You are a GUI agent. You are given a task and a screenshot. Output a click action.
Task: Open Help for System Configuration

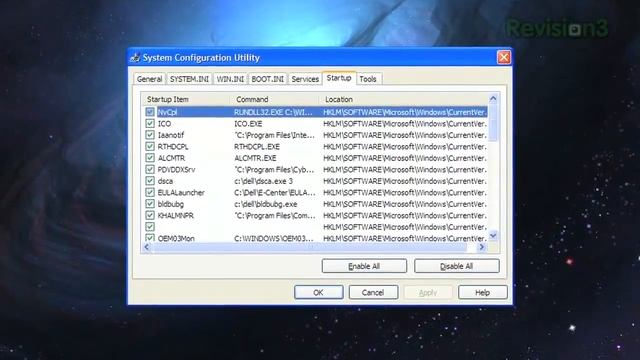(482, 292)
